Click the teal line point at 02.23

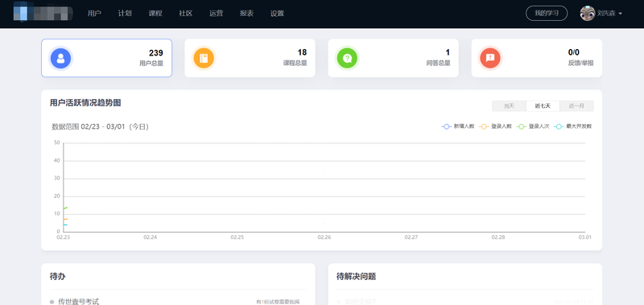pos(65,225)
